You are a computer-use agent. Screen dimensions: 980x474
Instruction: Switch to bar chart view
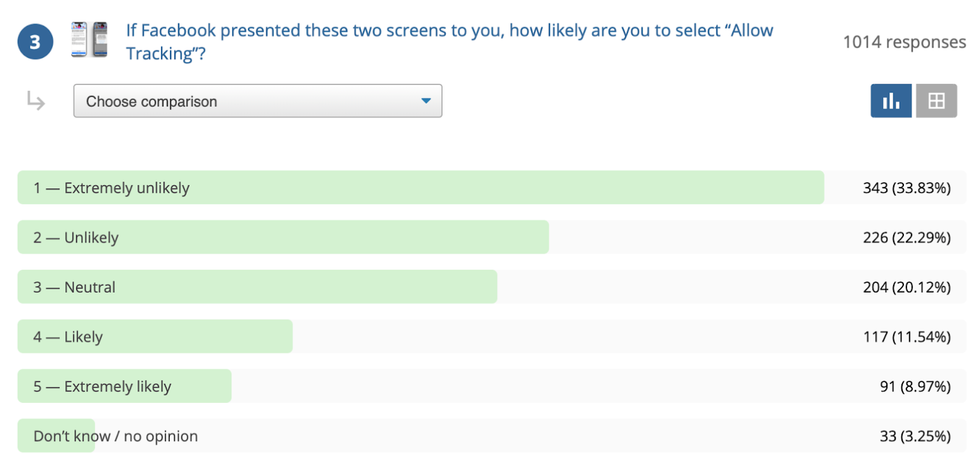(x=891, y=101)
